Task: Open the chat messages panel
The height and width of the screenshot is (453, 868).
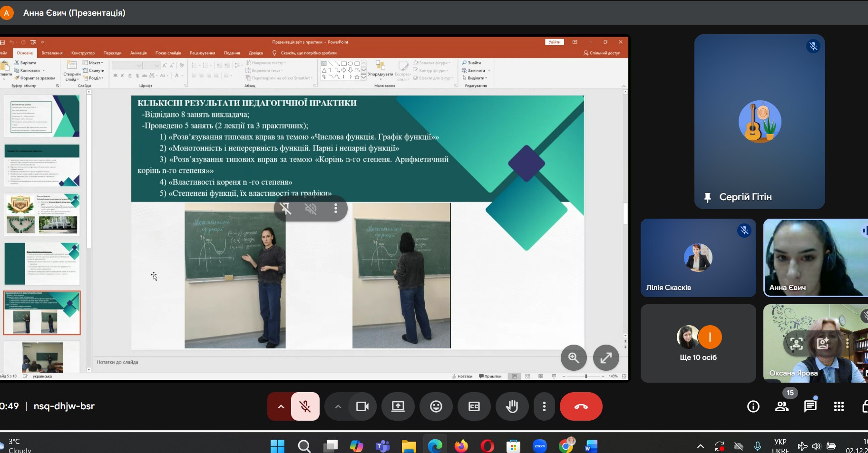Action: coord(810,406)
